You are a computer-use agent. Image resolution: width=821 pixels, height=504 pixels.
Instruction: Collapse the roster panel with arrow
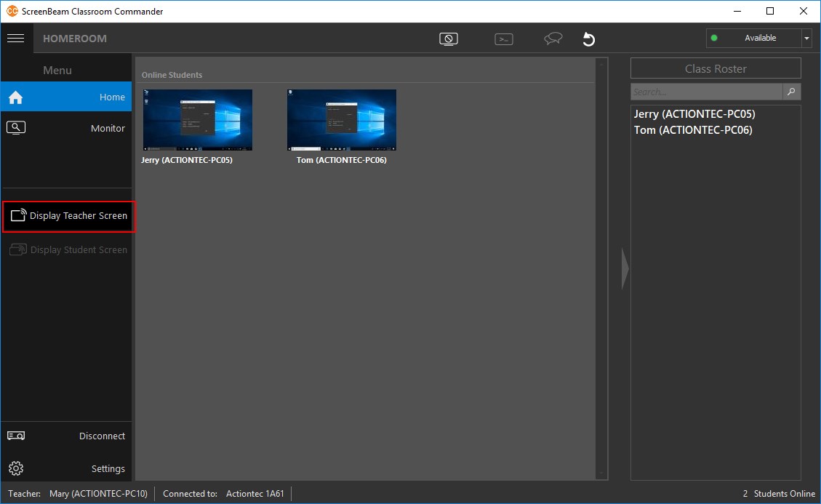click(625, 268)
